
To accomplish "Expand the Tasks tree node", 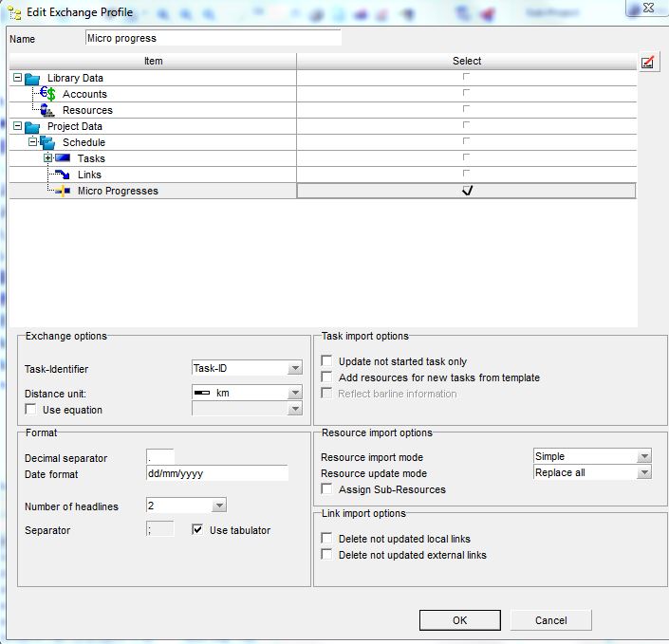I will (x=47, y=158).
